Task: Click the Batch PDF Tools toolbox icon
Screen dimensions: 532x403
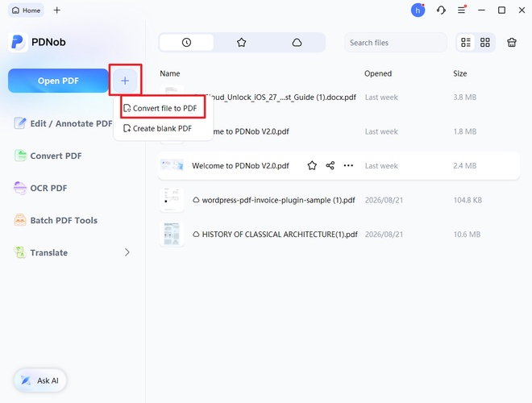Action: click(x=20, y=220)
